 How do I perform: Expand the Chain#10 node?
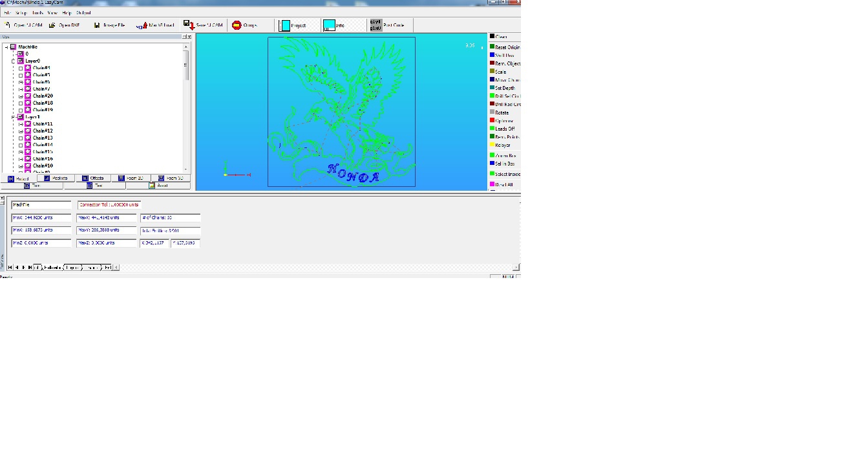click(21, 166)
